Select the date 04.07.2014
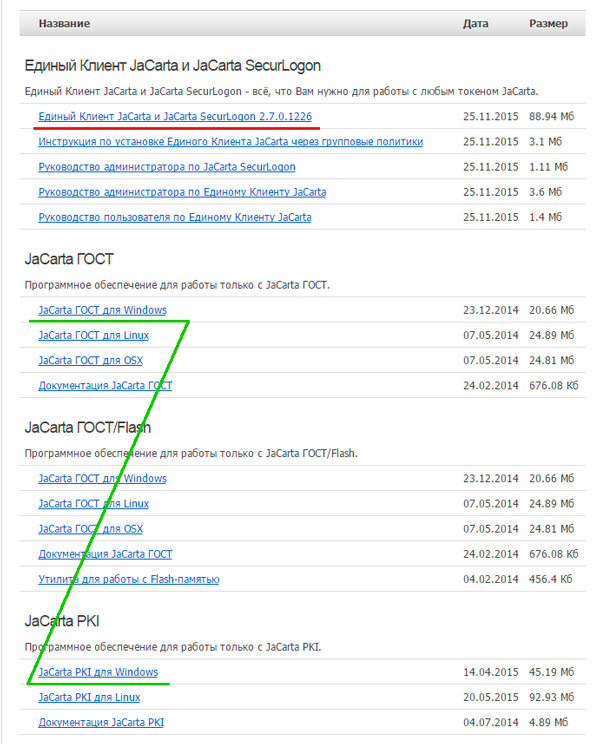 pyautogui.click(x=491, y=722)
